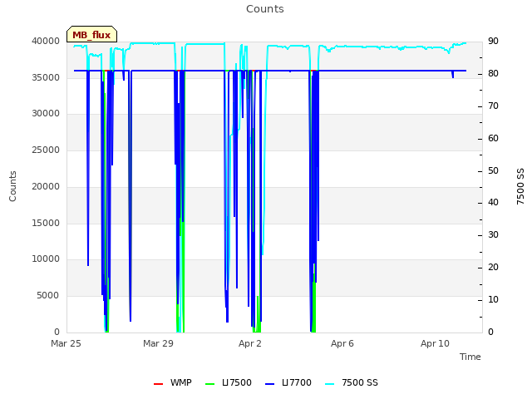
Task: Toggle the LI7700 legend entry
Action: (x=288, y=382)
